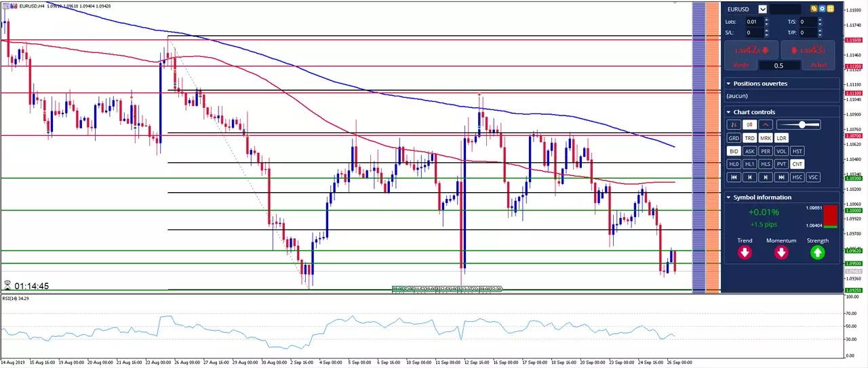Toggle the PVT pivot button

coord(781,164)
